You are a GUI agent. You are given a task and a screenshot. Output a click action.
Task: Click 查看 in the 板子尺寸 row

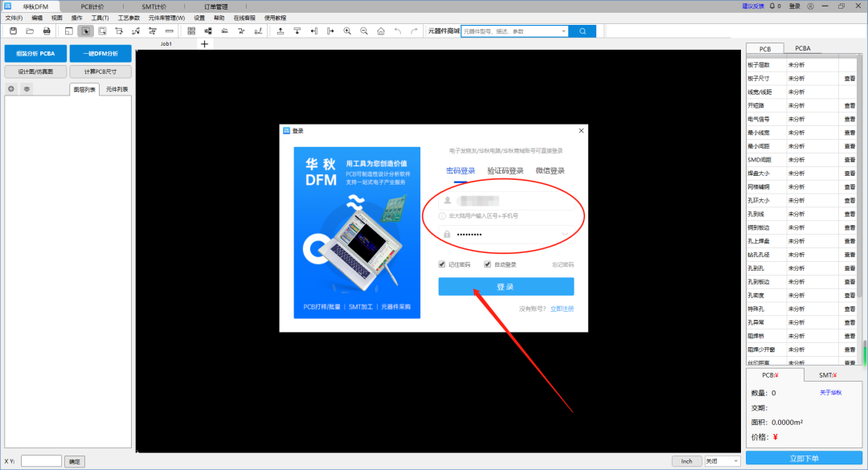(850, 79)
